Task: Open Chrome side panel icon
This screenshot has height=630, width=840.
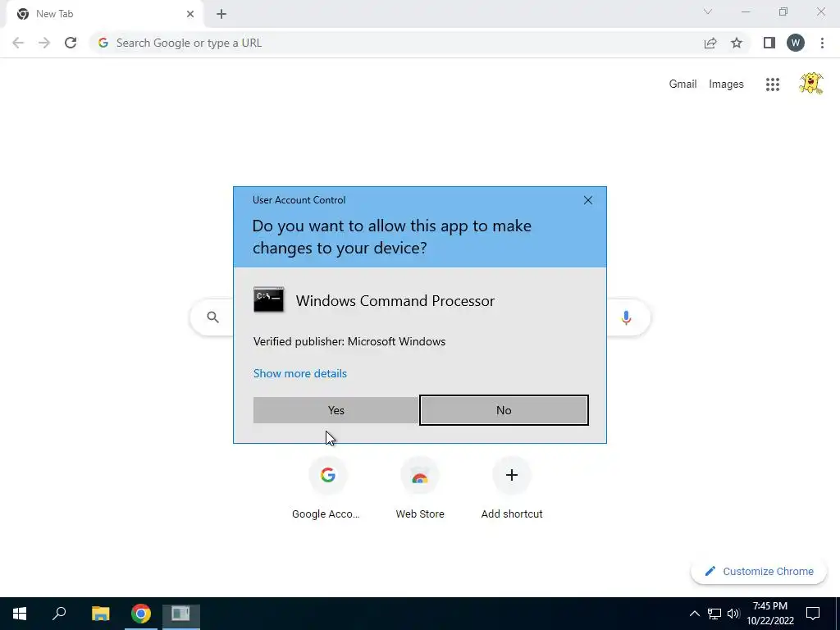Action: click(x=769, y=43)
